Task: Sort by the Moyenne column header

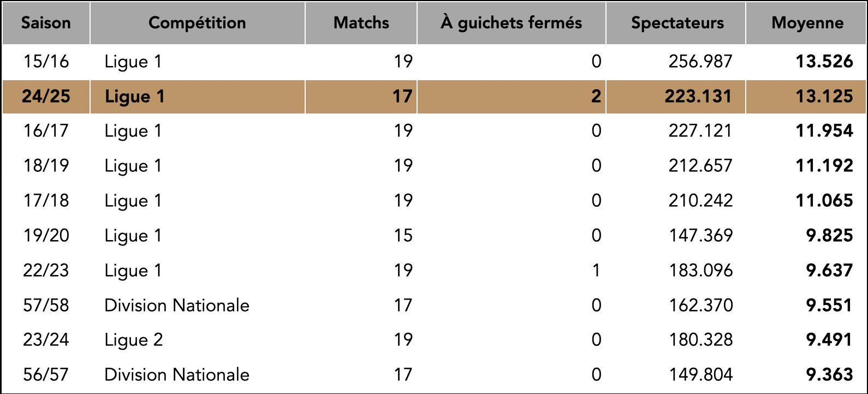Action: [806, 23]
